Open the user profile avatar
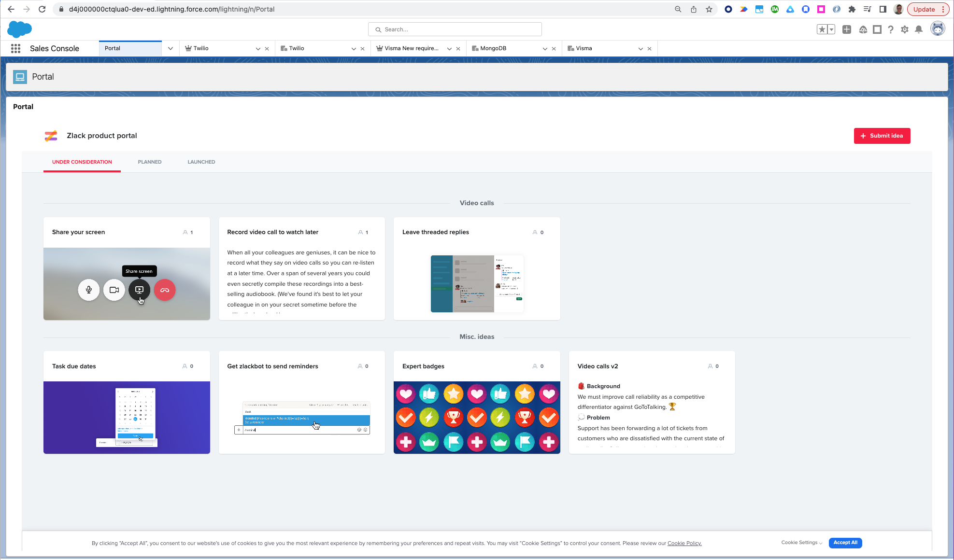954x560 pixels. coord(938,29)
